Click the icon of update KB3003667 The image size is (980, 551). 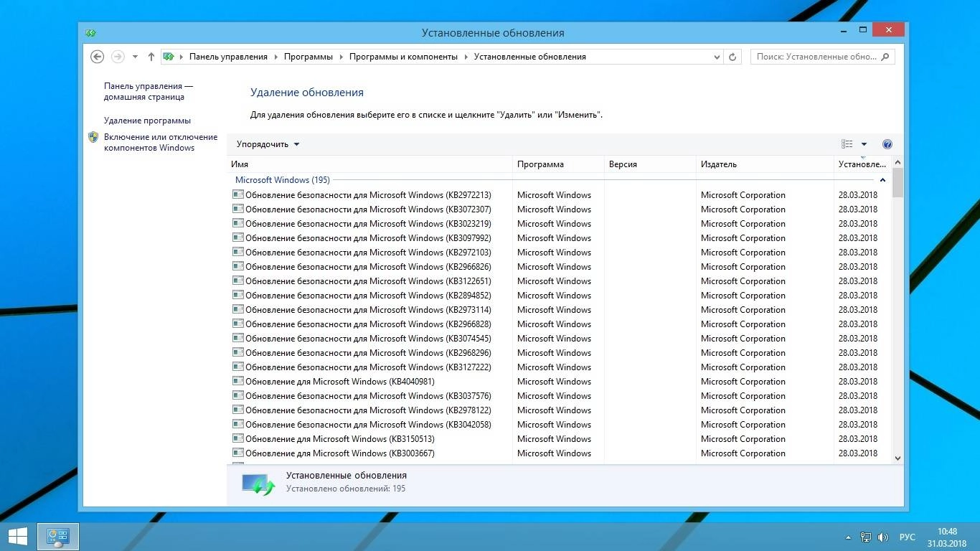pos(238,453)
